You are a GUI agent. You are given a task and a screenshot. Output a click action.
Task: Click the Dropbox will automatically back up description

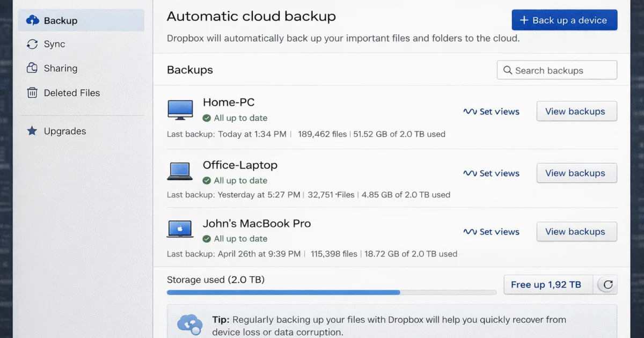coord(343,39)
